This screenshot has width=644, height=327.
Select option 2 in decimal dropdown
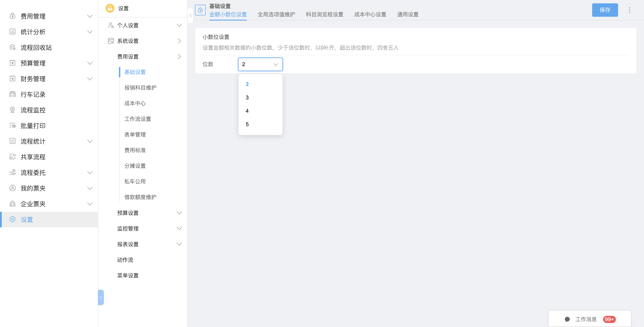[260, 84]
